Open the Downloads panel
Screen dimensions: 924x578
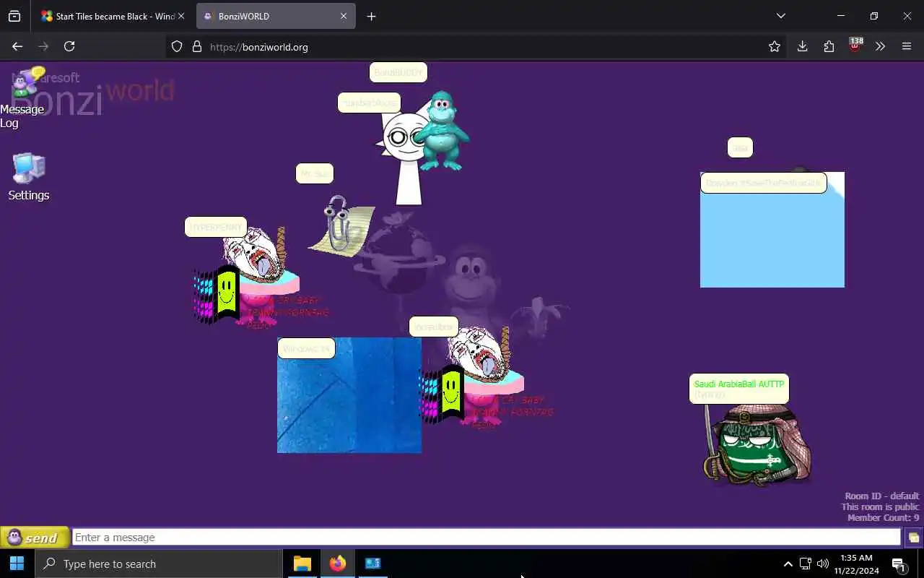[802, 46]
